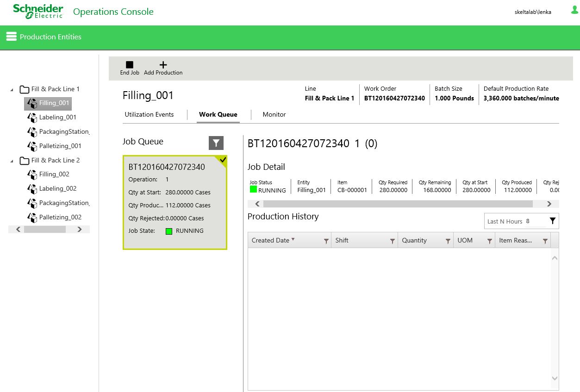Select Labeling_002 in the tree
The image size is (580, 392).
click(x=58, y=188)
